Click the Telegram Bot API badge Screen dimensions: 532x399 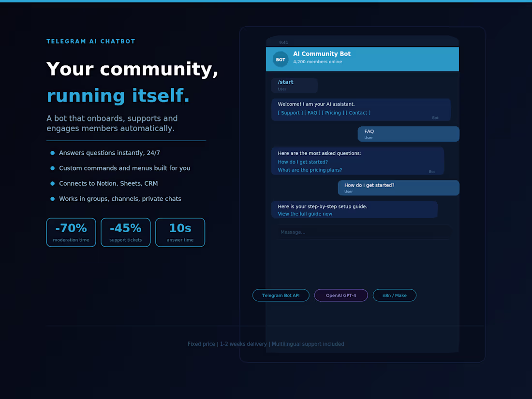(281, 295)
